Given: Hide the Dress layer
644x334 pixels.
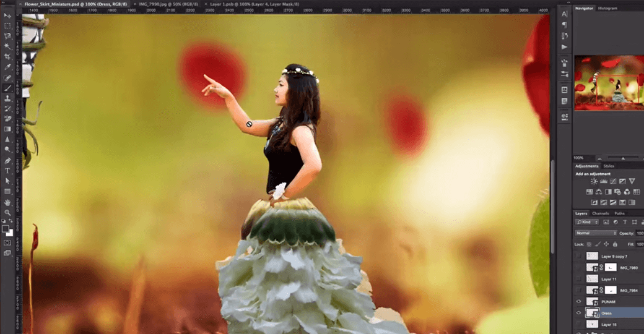Looking at the screenshot, I should coord(579,313).
